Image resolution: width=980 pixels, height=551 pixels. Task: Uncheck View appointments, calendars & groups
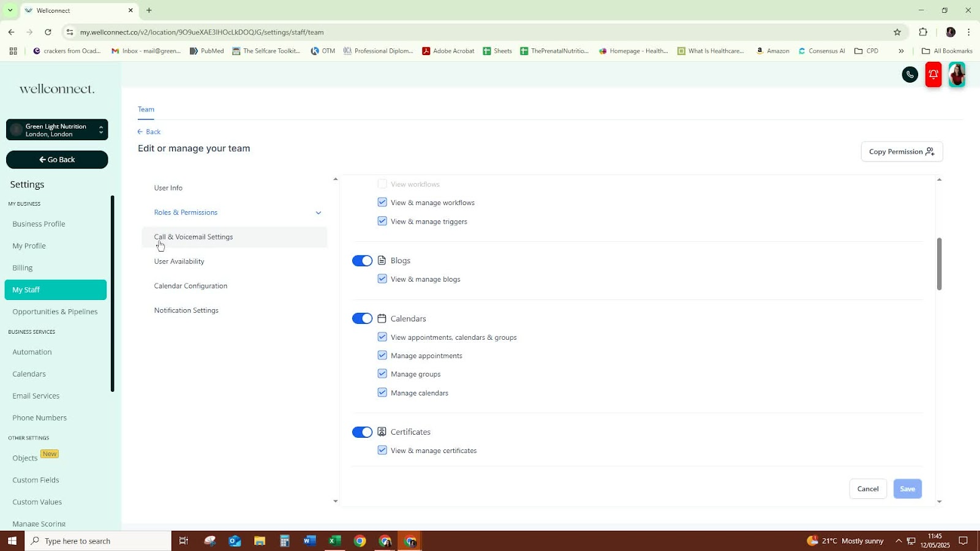coord(382,337)
